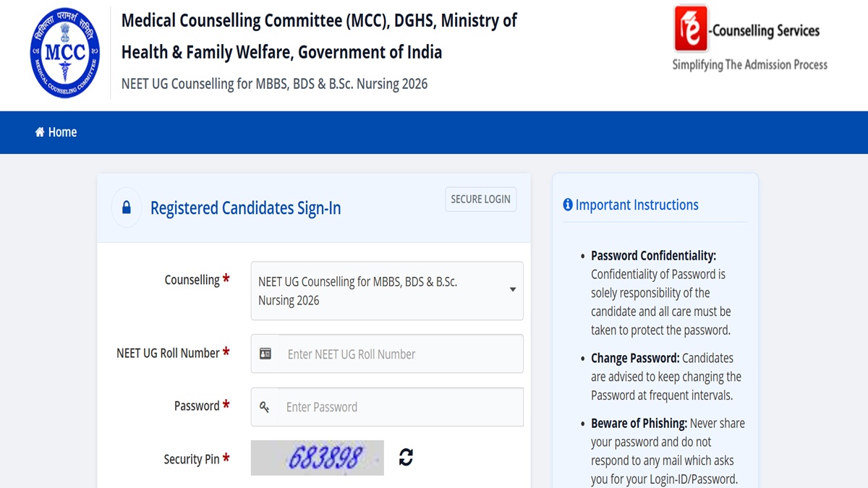Image resolution: width=868 pixels, height=488 pixels.
Task: Click the MCC circular logo
Action: coord(65,54)
